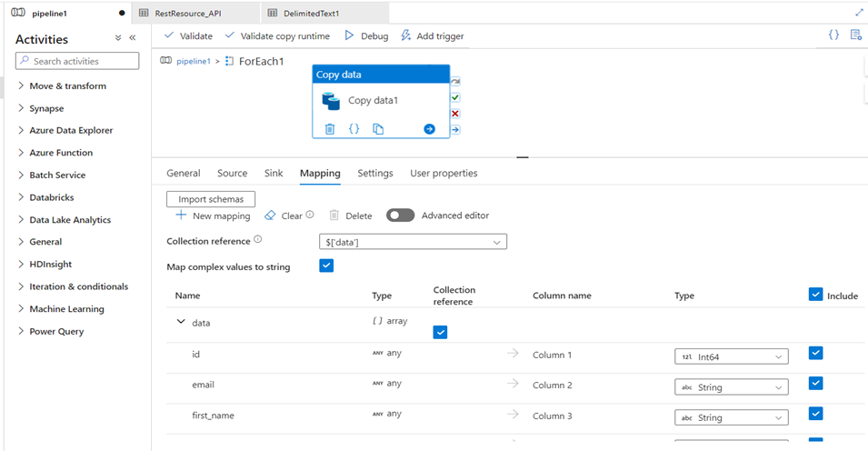Open the DelimitedText1 tab
The width and height of the screenshot is (868, 451).
(310, 14)
